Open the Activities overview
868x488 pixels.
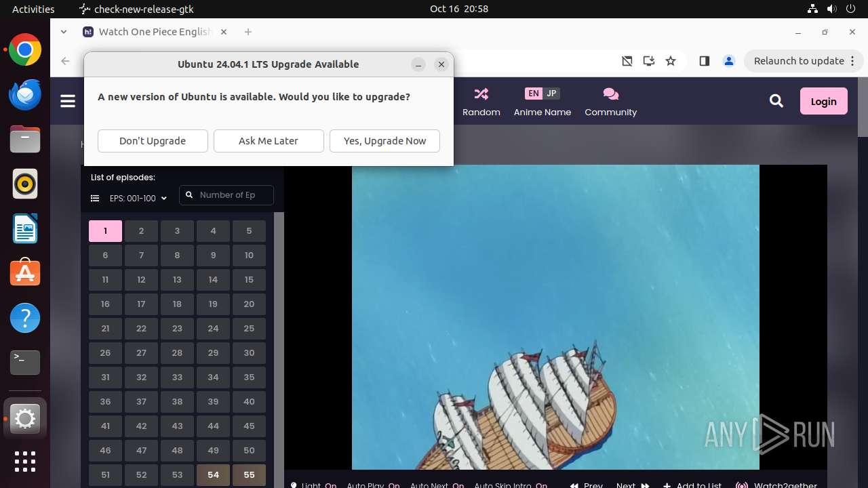click(x=33, y=9)
